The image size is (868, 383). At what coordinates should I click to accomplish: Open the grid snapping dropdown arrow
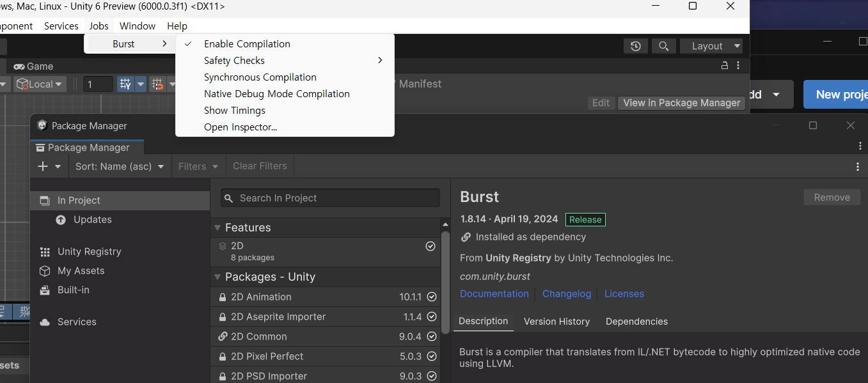pos(140,84)
